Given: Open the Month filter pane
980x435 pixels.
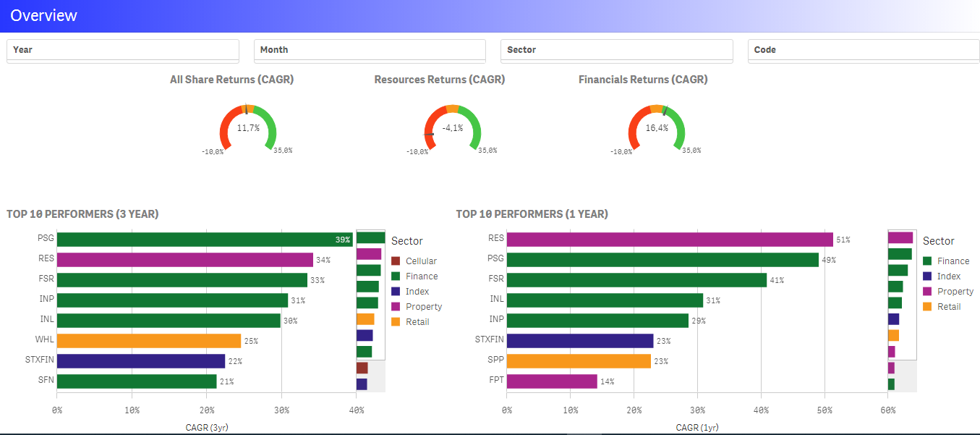Looking at the screenshot, I should tap(370, 50).
